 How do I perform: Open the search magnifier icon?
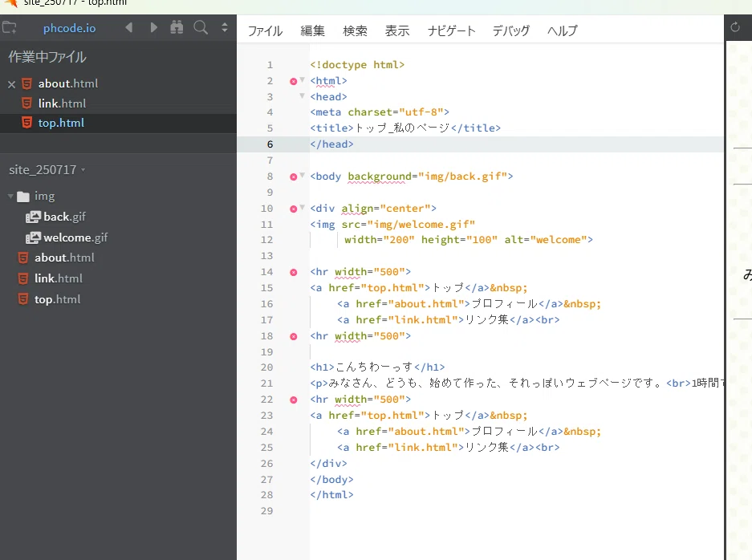click(201, 27)
